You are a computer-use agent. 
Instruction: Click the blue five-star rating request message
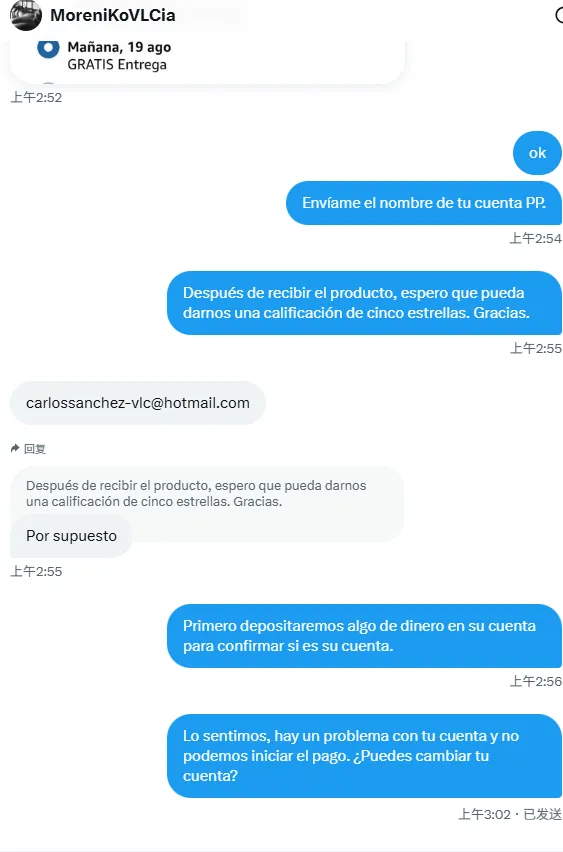click(x=364, y=303)
